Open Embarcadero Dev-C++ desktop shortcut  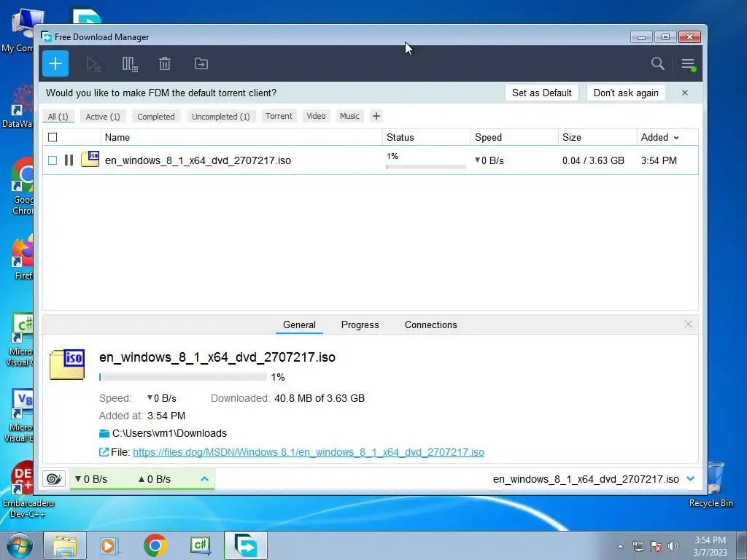coord(28,489)
